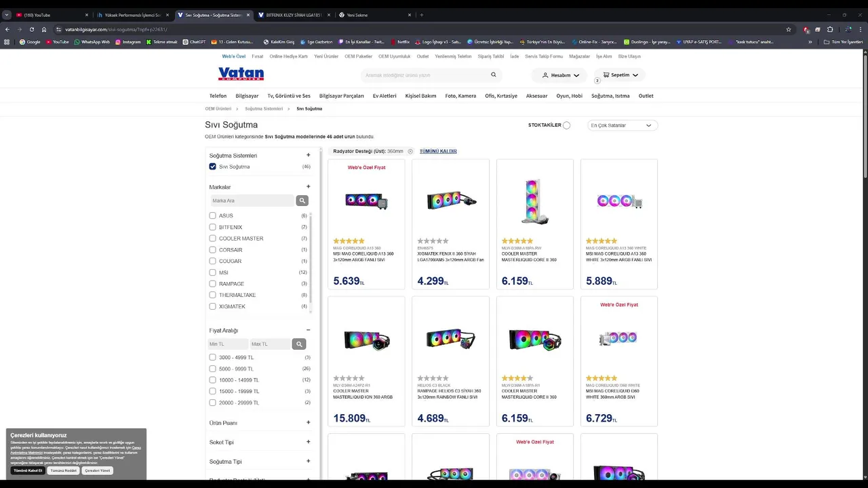Open the browser extensions puzzle icon

coord(830,29)
